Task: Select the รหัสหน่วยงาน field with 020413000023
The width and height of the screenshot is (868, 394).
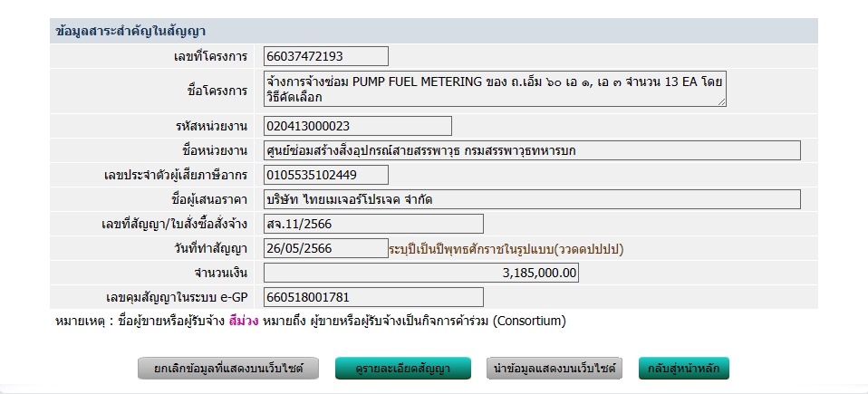Action: 357,126
